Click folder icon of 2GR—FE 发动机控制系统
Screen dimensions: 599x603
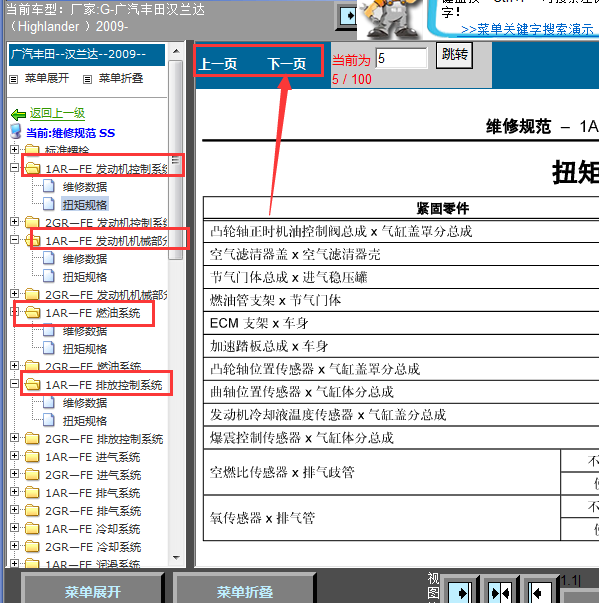(x=32, y=222)
